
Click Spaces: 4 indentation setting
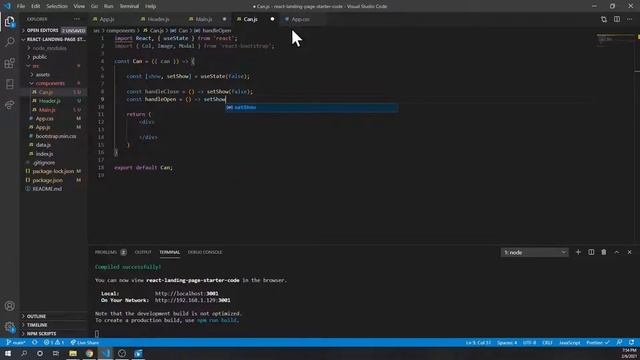coord(507,342)
